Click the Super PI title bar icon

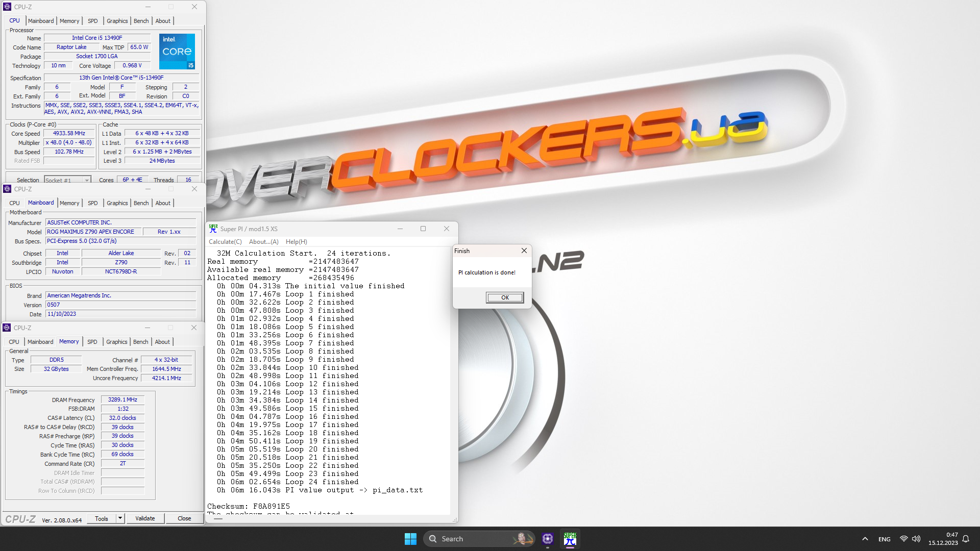(213, 229)
